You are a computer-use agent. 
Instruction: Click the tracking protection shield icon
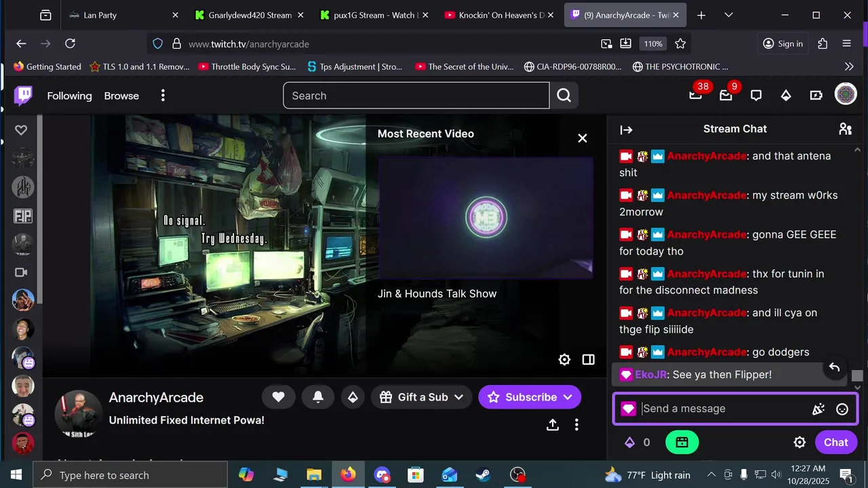(x=157, y=43)
